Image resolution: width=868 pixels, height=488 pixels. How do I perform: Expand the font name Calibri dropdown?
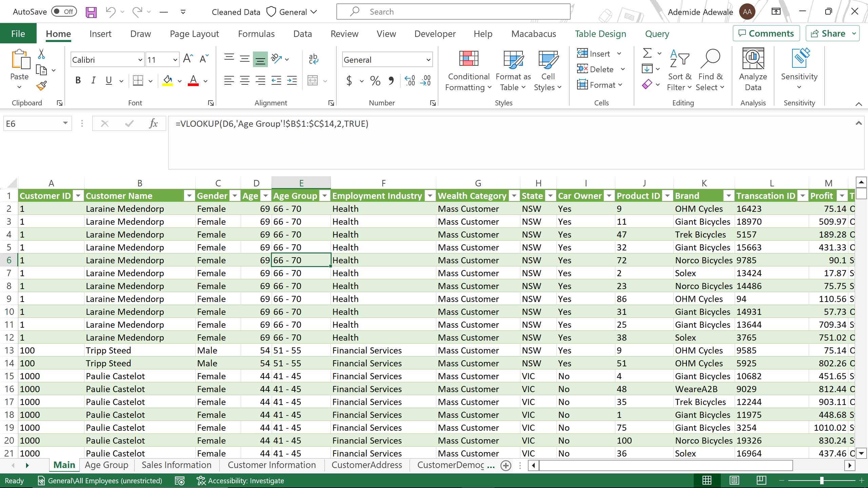pyautogui.click(x=140, y=60)
